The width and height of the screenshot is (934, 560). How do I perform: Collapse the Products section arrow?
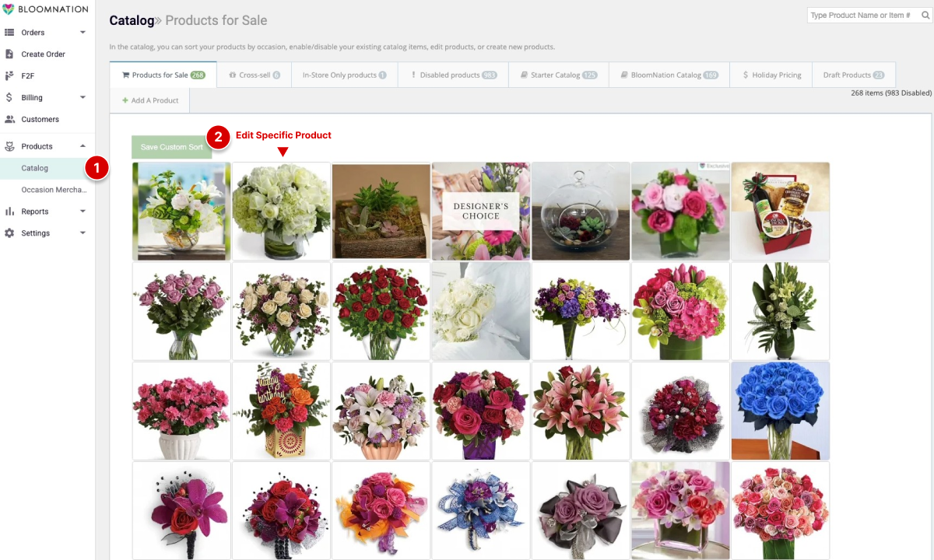83,146
